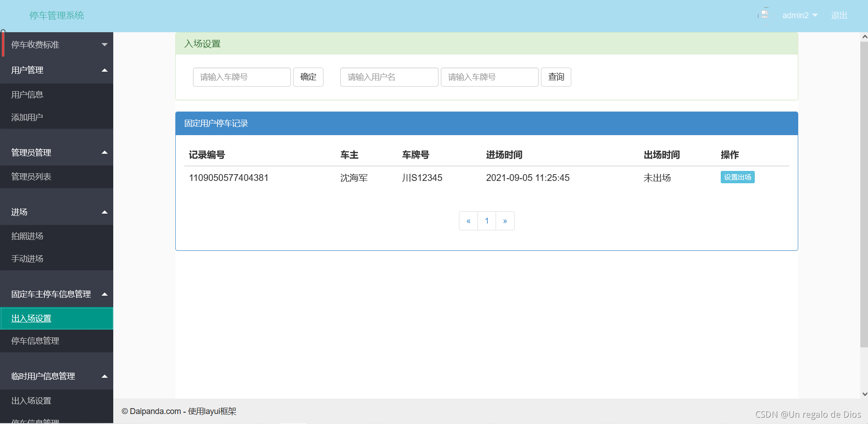This screenshot has width=868, height=424.
Task: Open 停车信息管理 under 固定车主 section
Action: point(57,341)
